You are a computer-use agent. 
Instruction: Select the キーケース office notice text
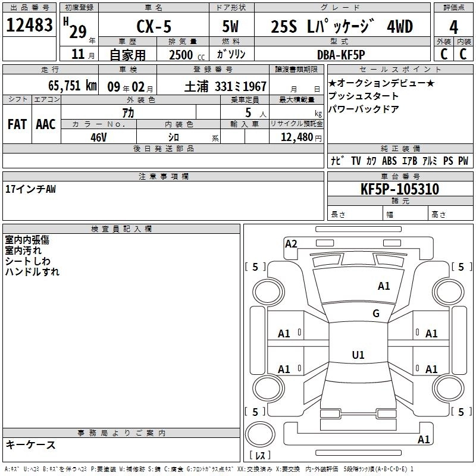point(30,444)
